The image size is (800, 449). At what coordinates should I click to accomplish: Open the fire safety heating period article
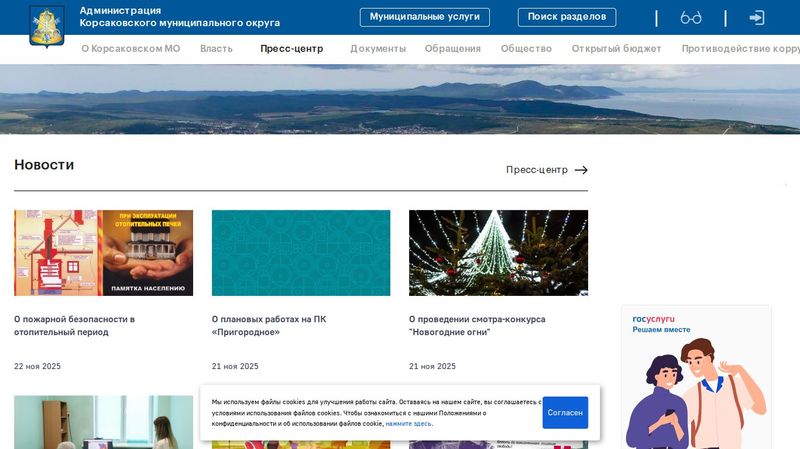point(74,325)
